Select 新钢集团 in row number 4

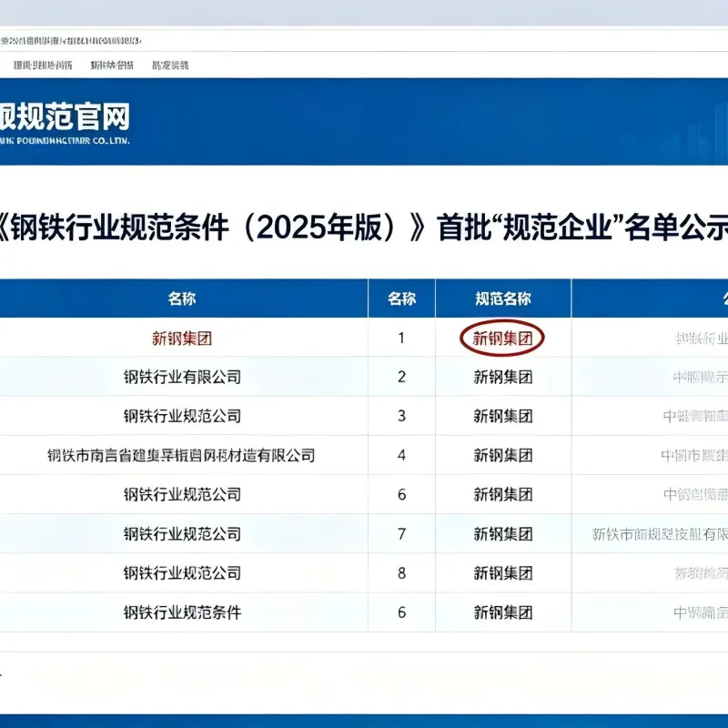(503, 456)
